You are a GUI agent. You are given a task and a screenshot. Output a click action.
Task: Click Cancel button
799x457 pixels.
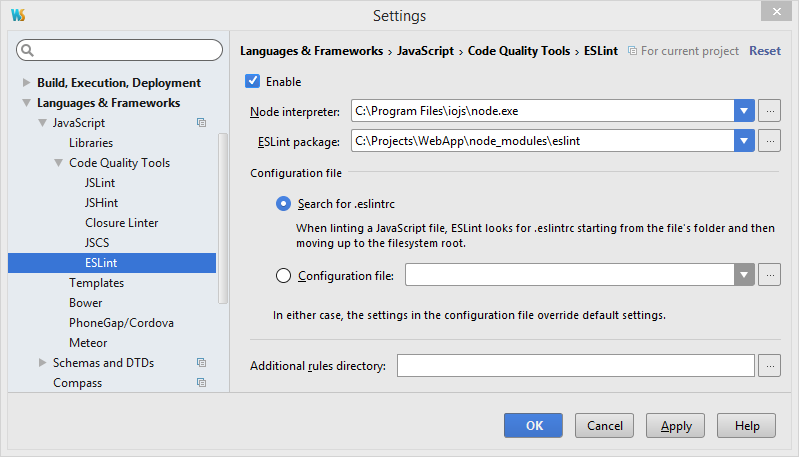click(x=604, y=425)
